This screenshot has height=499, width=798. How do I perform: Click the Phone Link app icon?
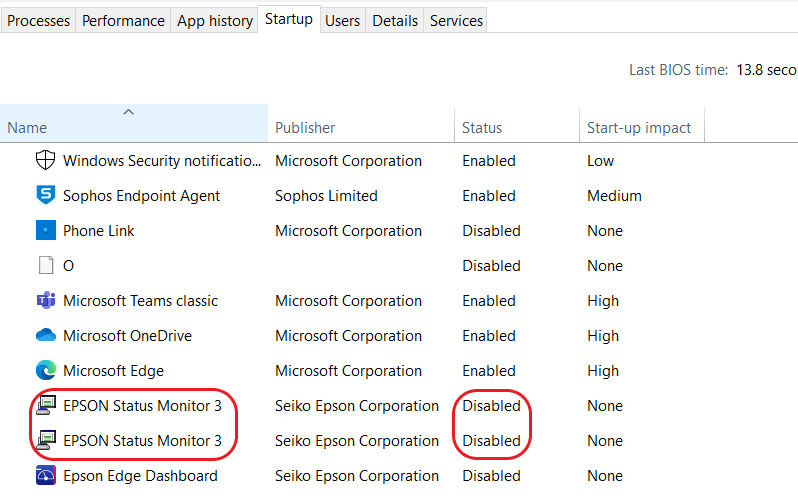45,231
